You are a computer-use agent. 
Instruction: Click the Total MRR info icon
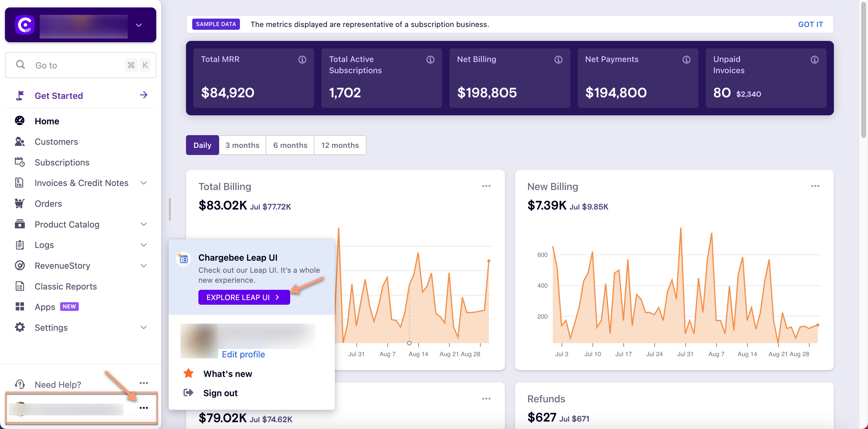[302, 60]
